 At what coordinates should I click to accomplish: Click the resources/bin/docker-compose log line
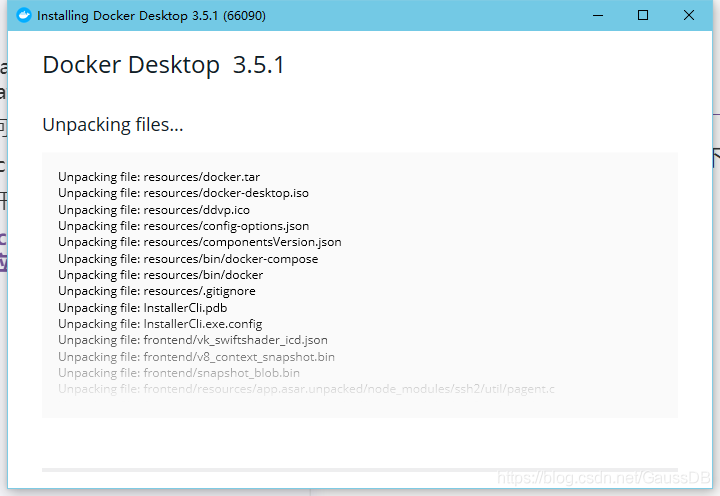click(188, 259)
